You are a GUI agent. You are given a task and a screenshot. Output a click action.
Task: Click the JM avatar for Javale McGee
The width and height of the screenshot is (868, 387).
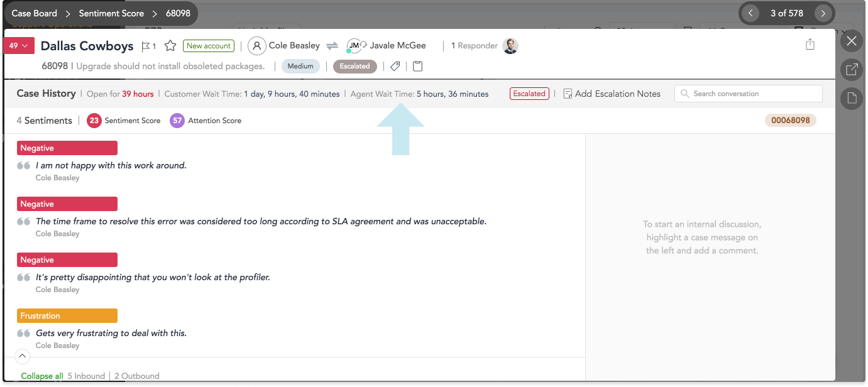pos(354,46)
